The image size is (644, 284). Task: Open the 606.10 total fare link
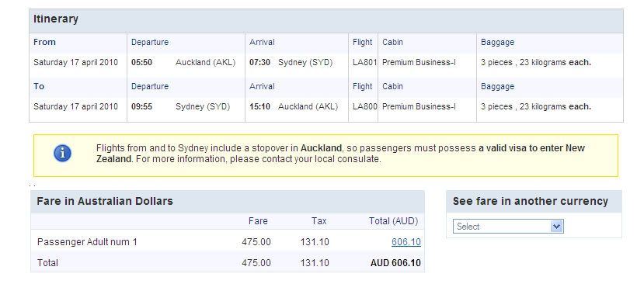point(406,242)
